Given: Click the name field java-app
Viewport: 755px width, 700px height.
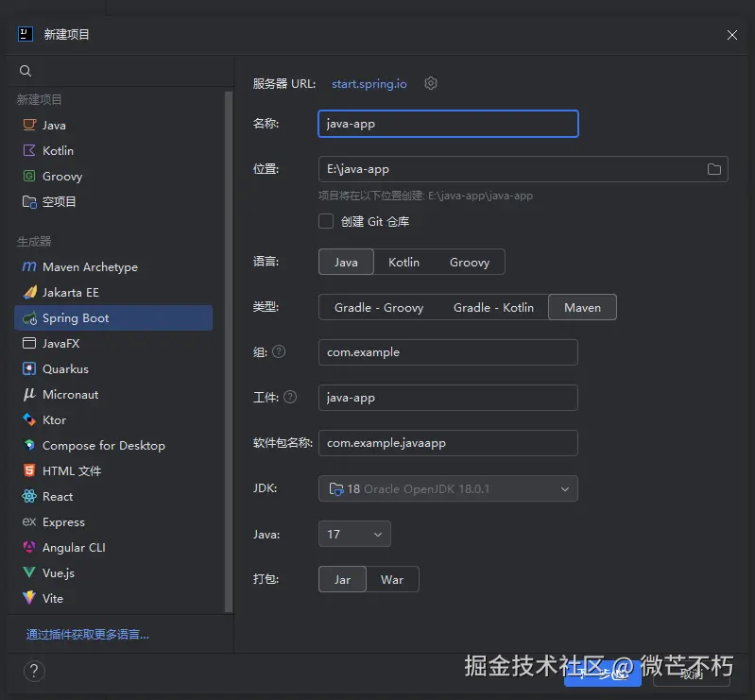Looking at the screenshot, I should coord(448,124).
